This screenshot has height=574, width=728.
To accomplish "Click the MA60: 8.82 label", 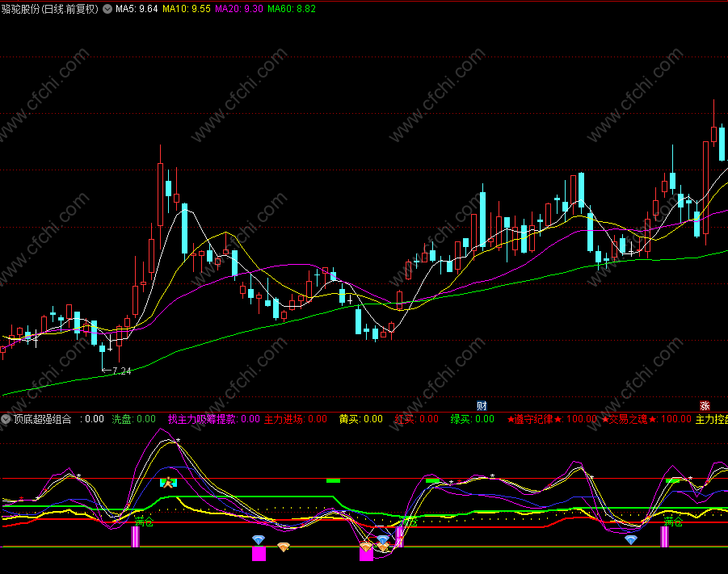I will point(292,9).
